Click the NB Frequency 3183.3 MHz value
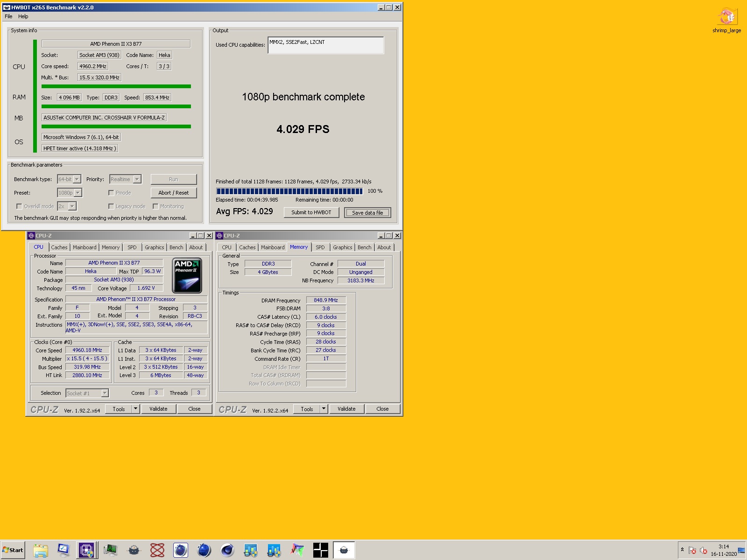Screen dimensions: 747x560 361,280
